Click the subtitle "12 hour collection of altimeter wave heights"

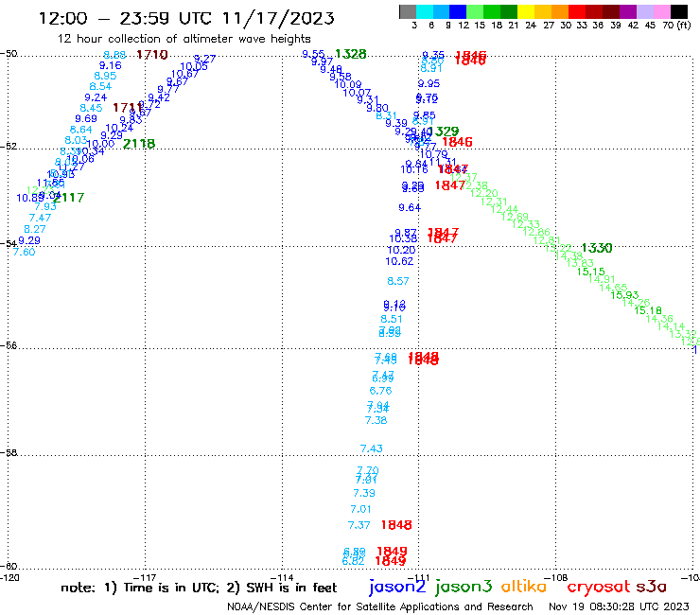tap(184, 39)
